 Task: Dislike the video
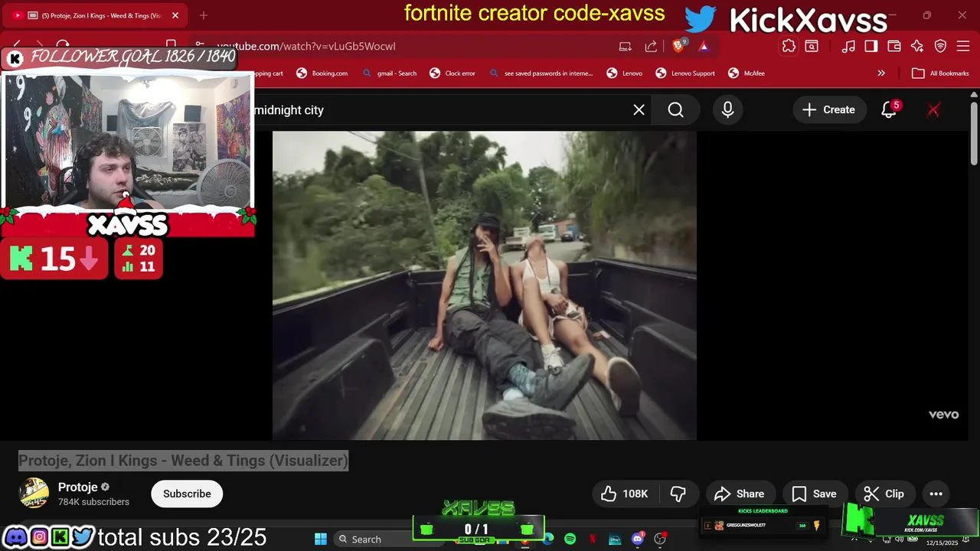(x=678, y=494)
